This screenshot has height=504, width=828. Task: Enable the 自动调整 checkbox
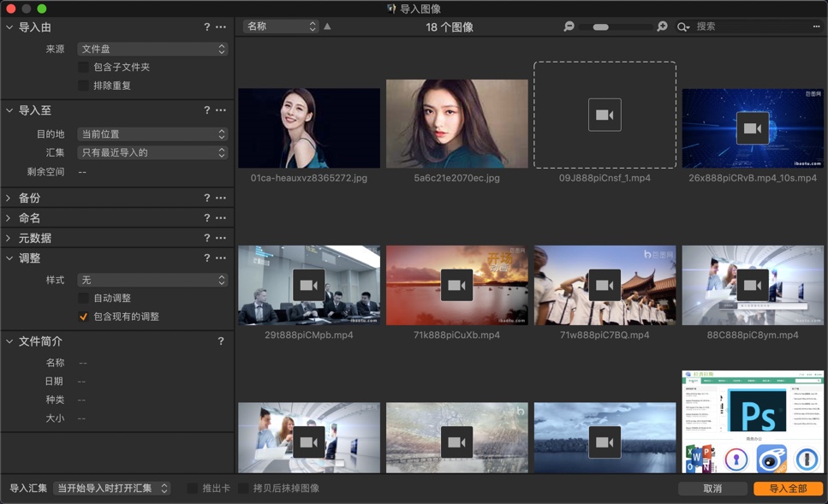(83, 298)
